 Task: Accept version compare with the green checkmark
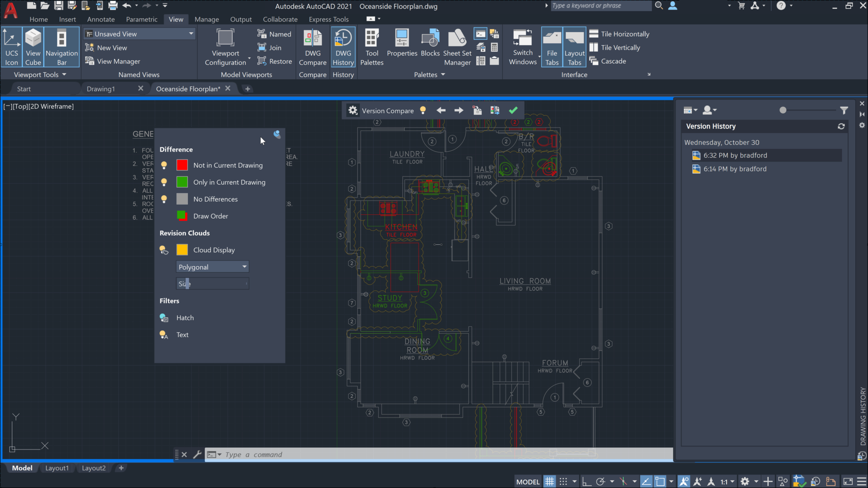(x=513, y=110)
